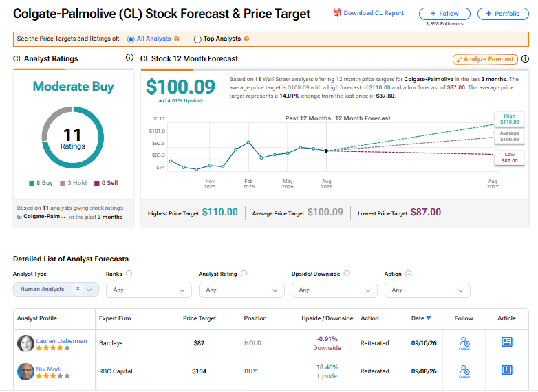Select the All Analysts radio button
Viewport: 538px width, 392px height.
[131, 39]
